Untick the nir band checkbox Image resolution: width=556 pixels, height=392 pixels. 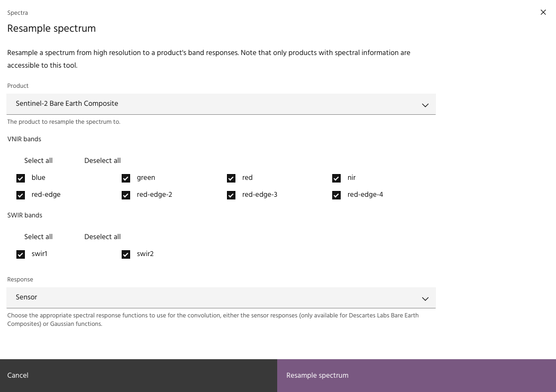click(x=336, y=178)
